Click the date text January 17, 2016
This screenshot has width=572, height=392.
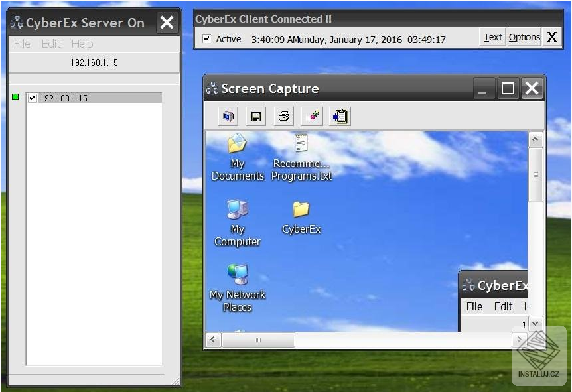click(x=366, y=39)
